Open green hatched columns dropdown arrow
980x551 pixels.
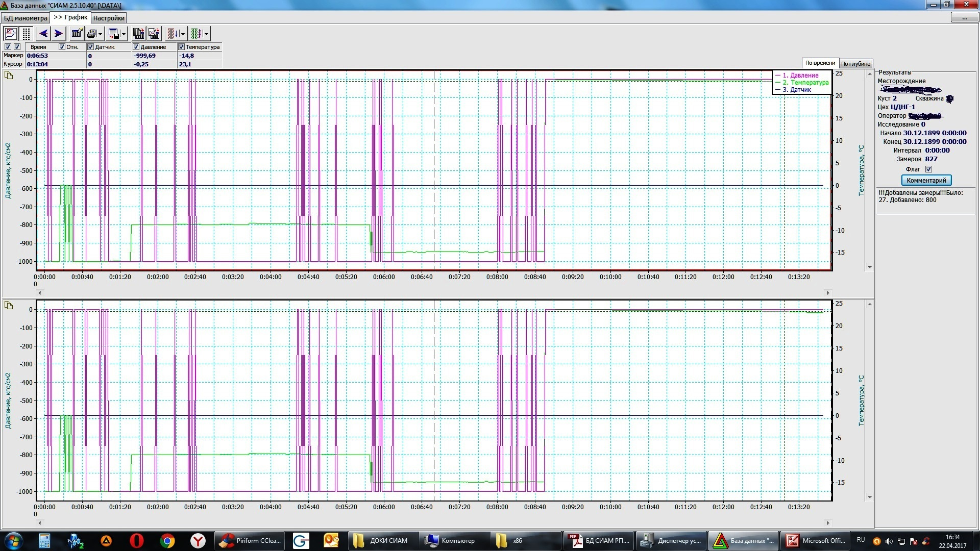pos(206,34)
